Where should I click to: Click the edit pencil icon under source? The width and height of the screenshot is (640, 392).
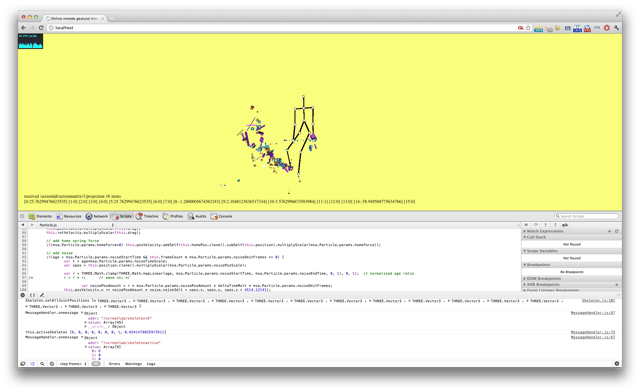pos(42,295)
